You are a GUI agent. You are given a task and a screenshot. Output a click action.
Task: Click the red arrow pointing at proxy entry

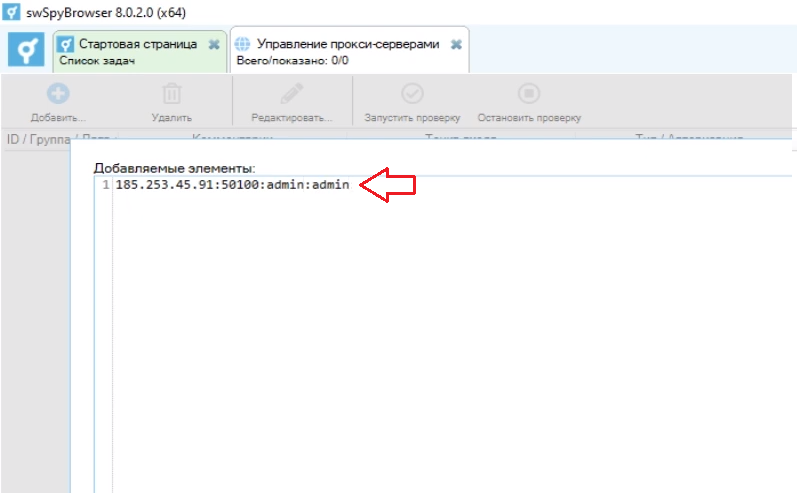click(x=387, y=185)
